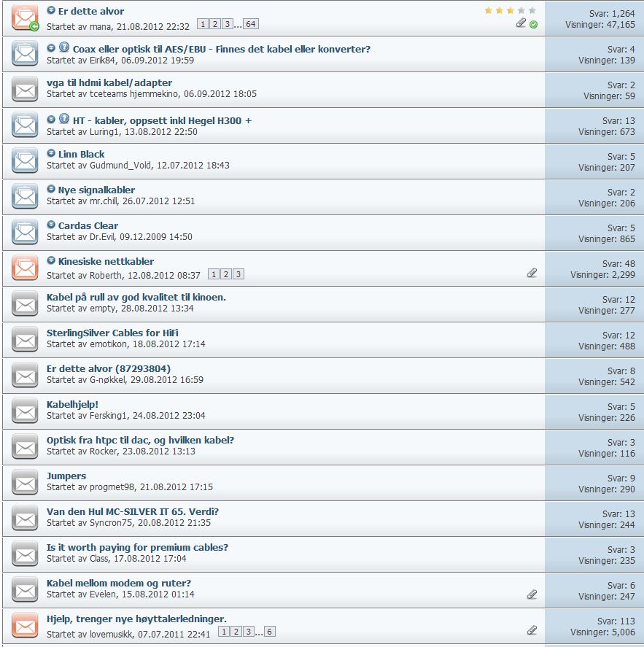Open the Nye signalkabler thread

tap(96, 190)
